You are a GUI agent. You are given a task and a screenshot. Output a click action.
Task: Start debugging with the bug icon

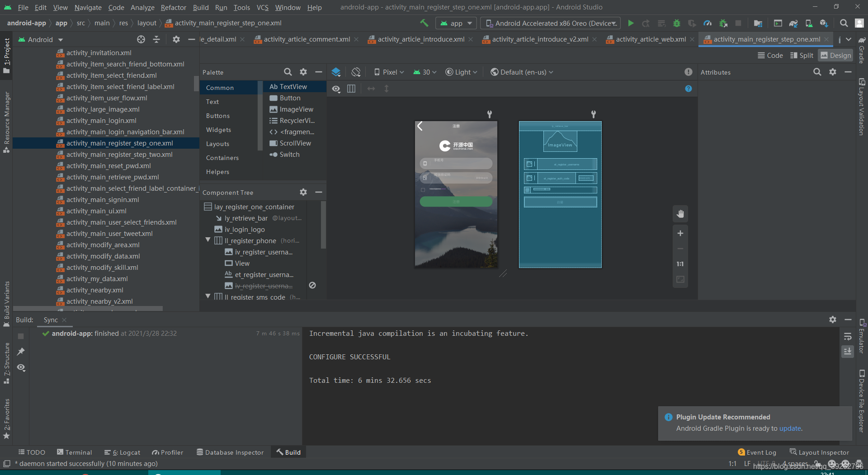tap(677, 23)
